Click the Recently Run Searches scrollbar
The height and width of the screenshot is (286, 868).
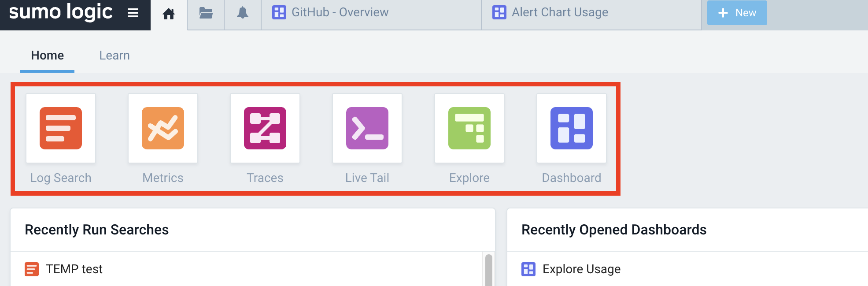tap(488, 269)
